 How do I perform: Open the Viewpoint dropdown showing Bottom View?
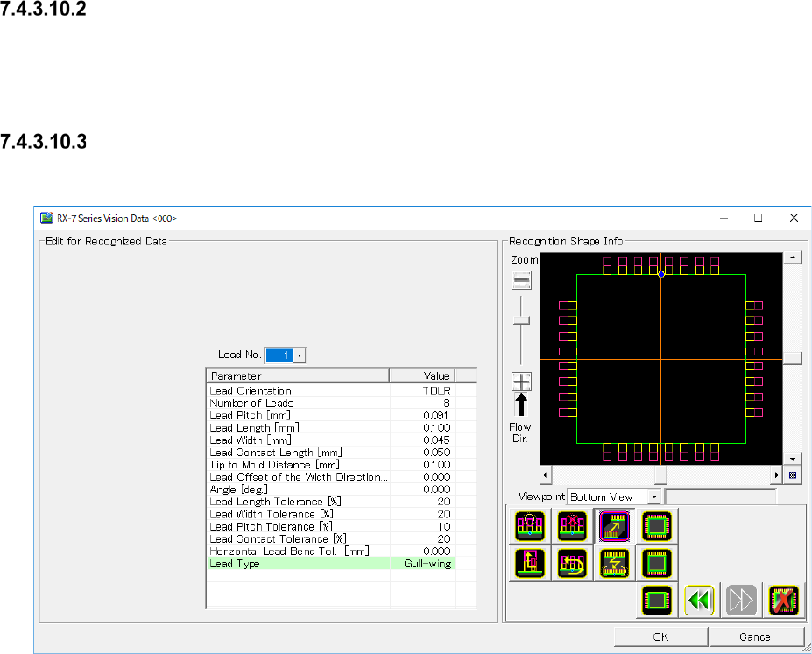point(653,497)
